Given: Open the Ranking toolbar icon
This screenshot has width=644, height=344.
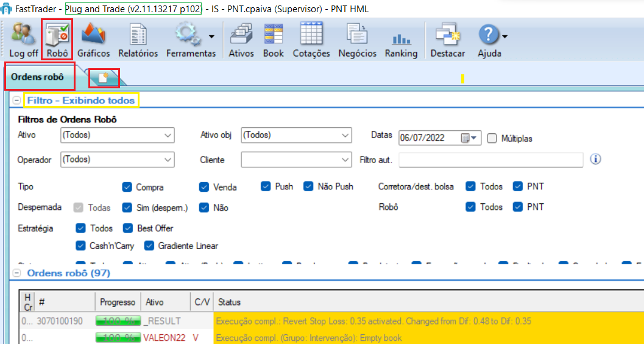Looking at the screenshot, I should click(401, 40).
